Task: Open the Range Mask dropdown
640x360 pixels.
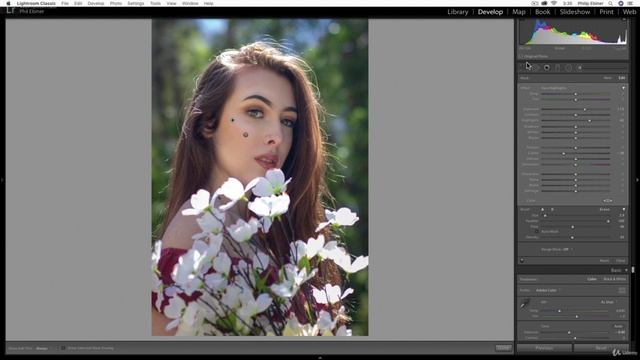Action: click(x=557, y=249)
